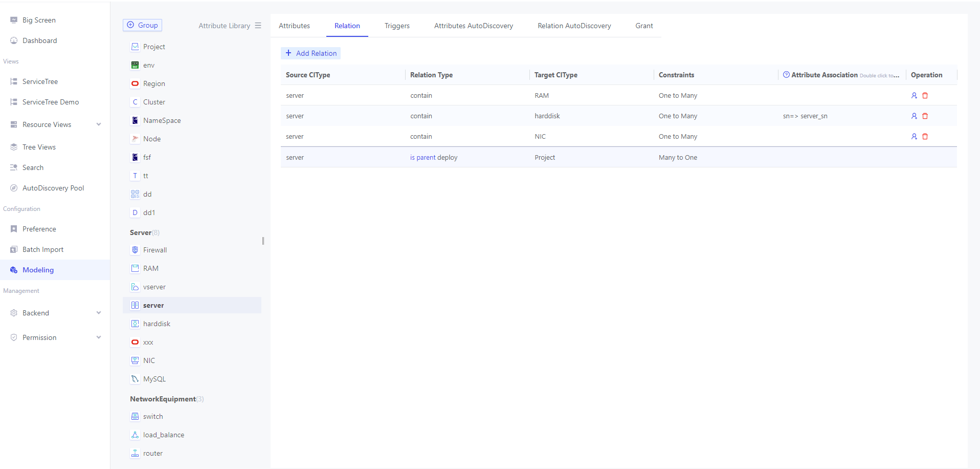The height and width of the screenshot is (469, 980).
Task: Click the Attribute Association help icon
Action: click(x=786, y=75)
